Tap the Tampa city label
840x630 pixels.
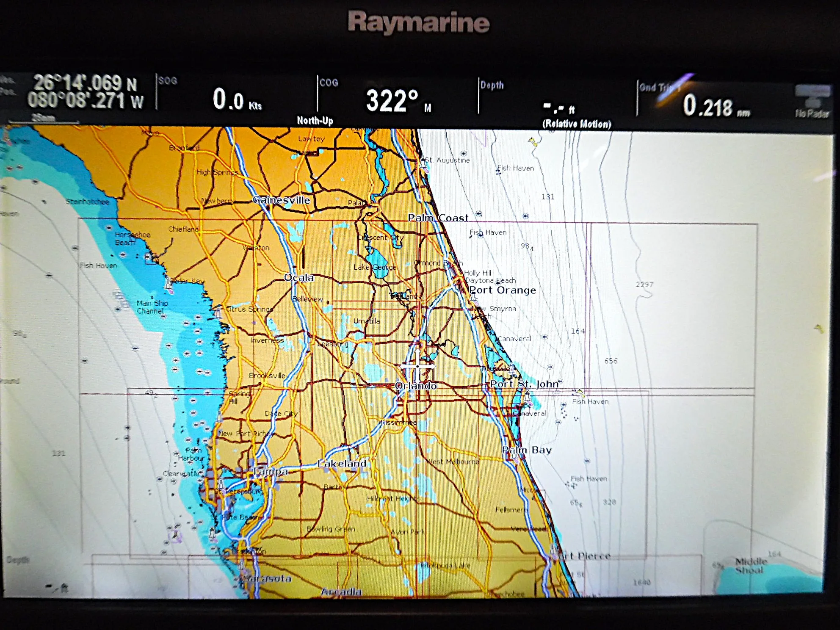tap(270, 471)
